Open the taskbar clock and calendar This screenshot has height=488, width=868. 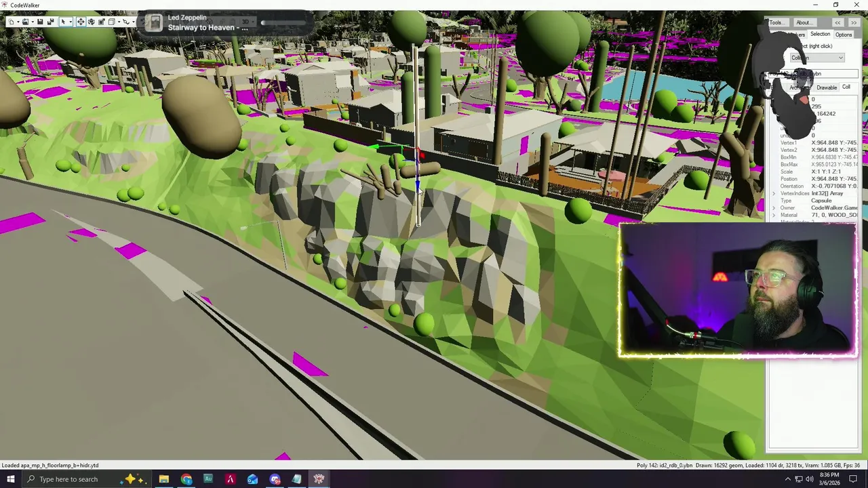tap(829, 479)
